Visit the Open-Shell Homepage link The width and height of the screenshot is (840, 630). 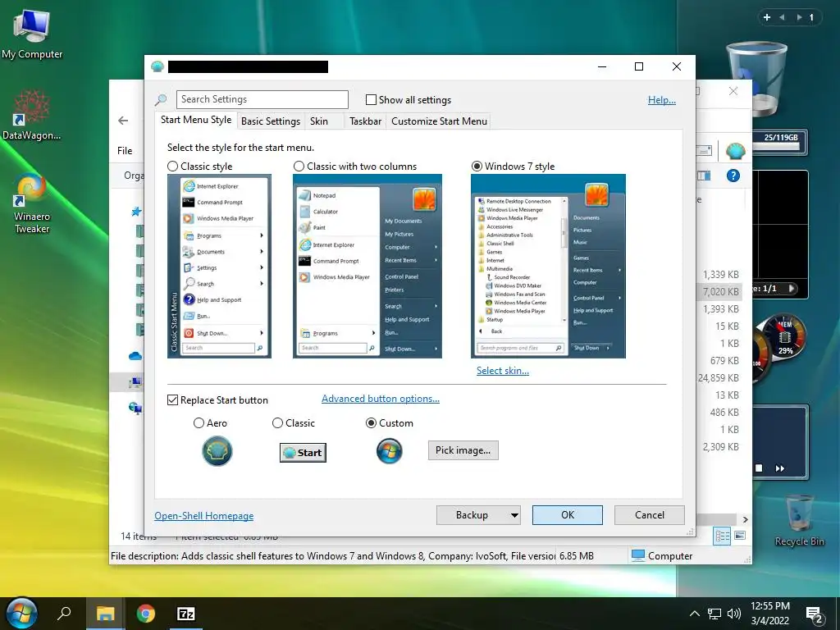[203, 516]
